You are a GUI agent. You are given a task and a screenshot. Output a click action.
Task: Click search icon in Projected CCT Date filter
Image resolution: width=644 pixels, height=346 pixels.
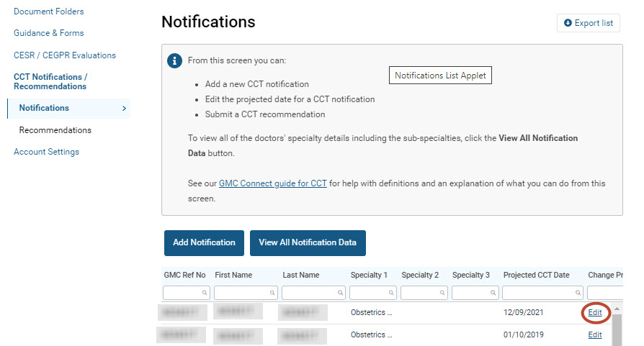point(578,293)
